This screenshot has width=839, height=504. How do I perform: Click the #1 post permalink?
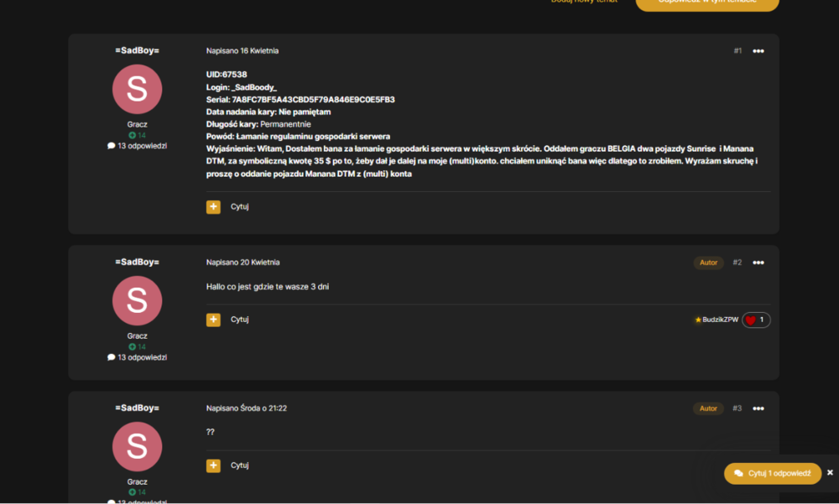coord(737,51)
